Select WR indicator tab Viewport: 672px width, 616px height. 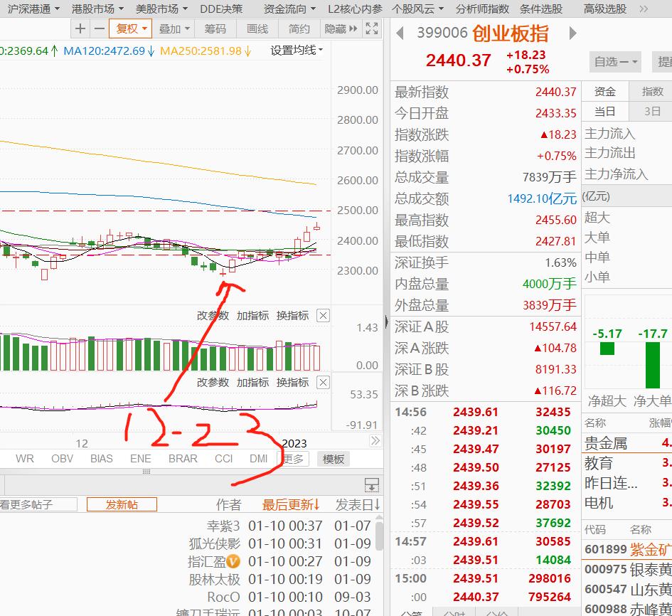24,459
